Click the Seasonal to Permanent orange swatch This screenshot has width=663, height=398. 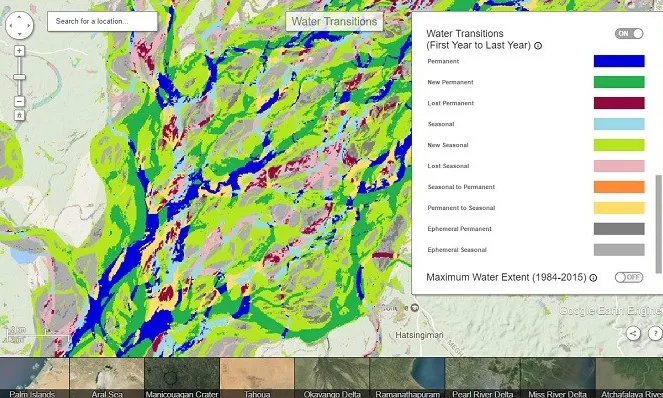click(619, 187)
